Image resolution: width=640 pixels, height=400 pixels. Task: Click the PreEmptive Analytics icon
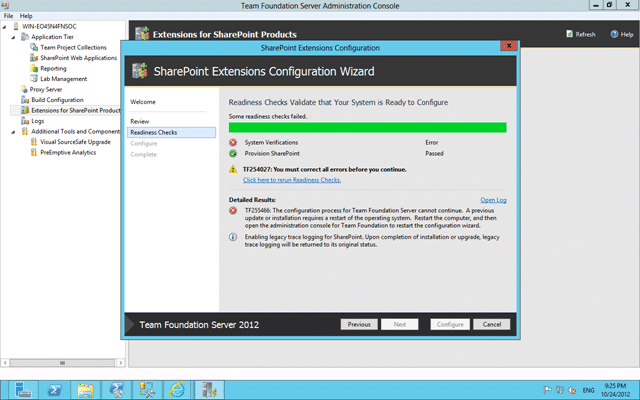click(x=34, y=153)
